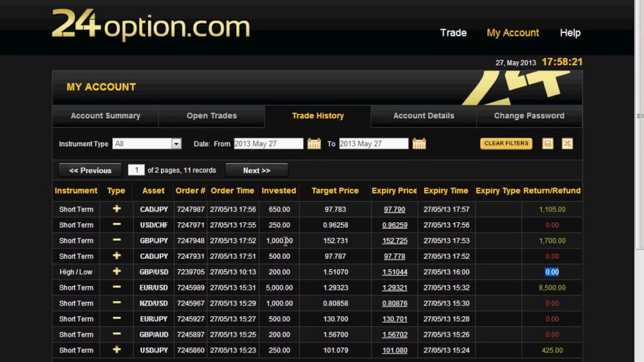Open the Change Password tab
644x362 pixels.
(x=529, y=116)
